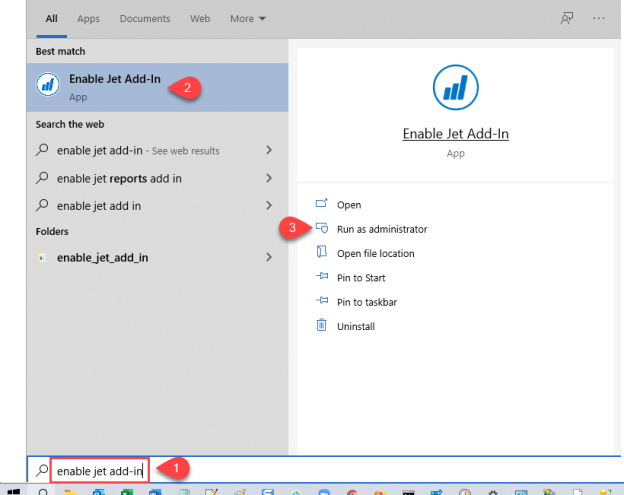Image resolution: width=624 pixels, height=495 pixels.
Task: Open the three-dots options menu
Action: coord(599,18)
